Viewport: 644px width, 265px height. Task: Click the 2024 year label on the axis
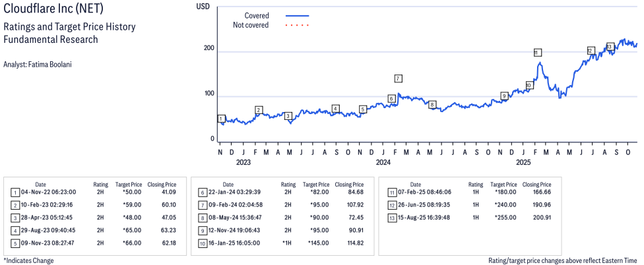383,162
